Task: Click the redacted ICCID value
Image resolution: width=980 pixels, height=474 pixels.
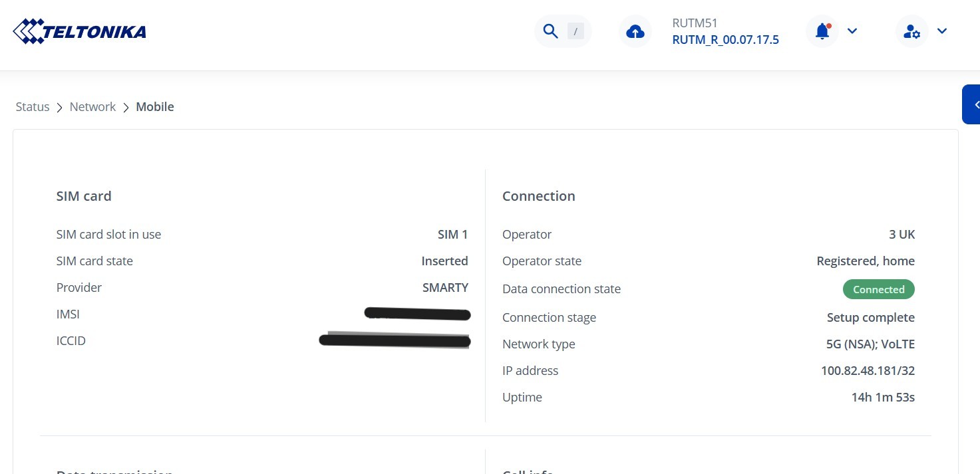Action: click(x=395, y=341)
